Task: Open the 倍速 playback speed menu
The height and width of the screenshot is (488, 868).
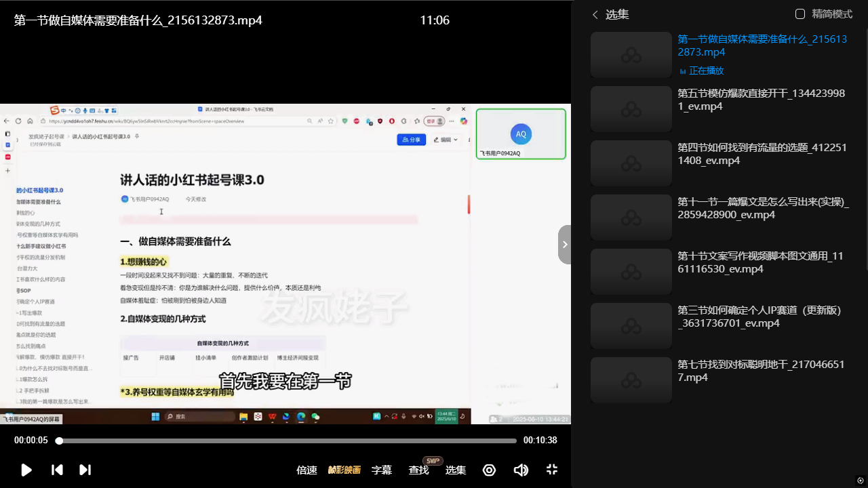Action: (x=307, y=470)
